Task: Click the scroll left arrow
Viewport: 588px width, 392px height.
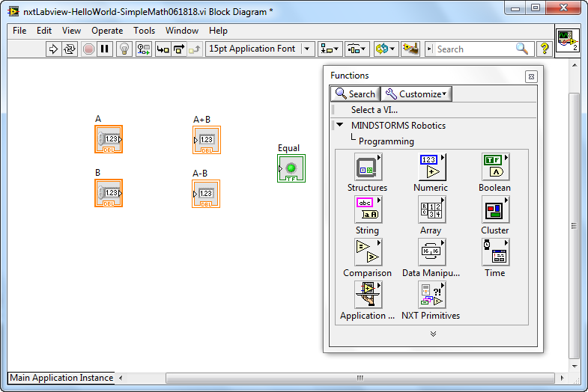Action: 121,378
